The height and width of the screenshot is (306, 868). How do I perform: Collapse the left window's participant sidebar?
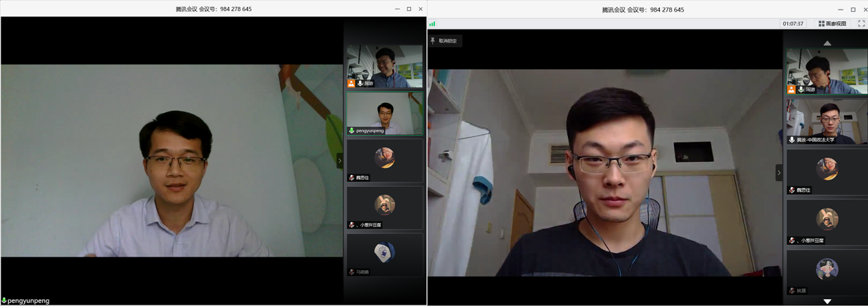coord(340,161)
